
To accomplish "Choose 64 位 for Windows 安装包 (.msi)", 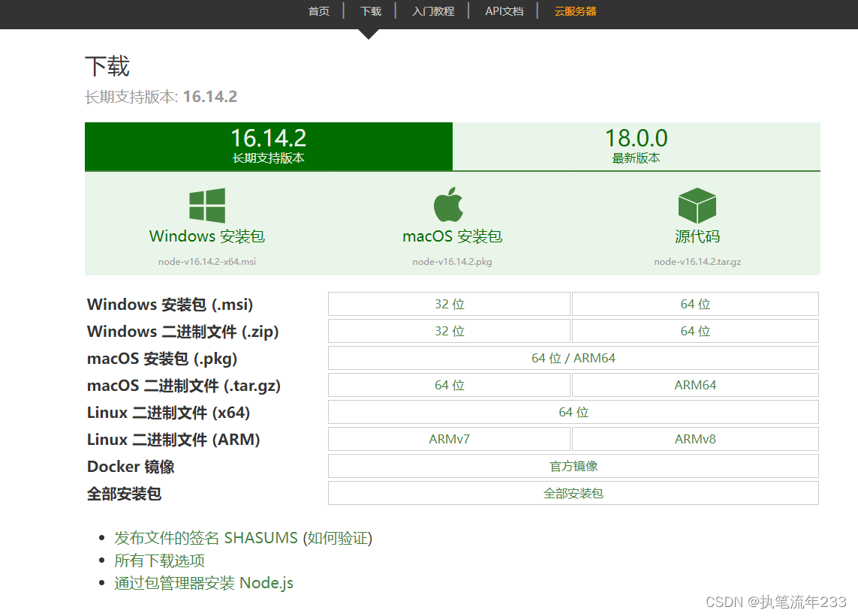I will 696,304.
